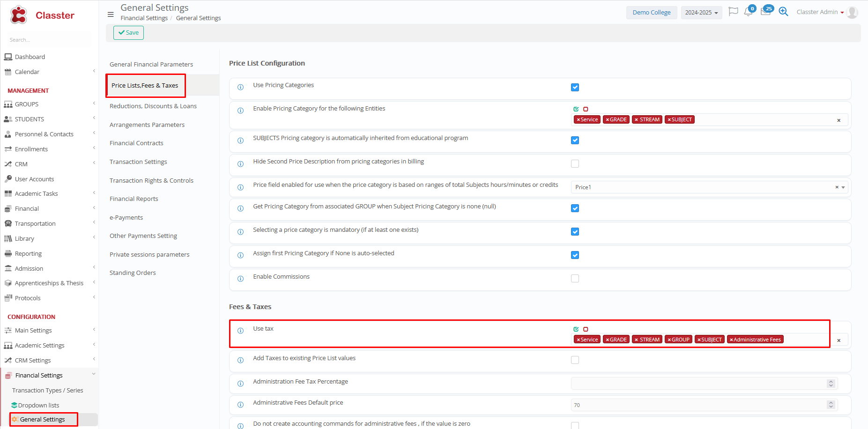Open Reductions, Discounts & Loans tab
Screen dimensions: 868x429
153,106
